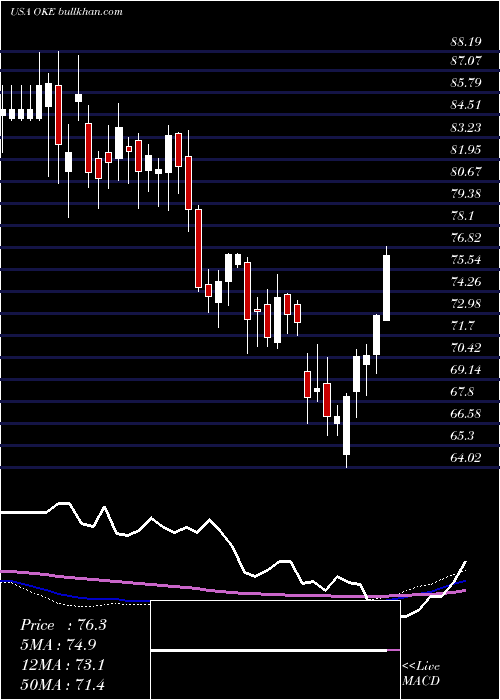Click the large red candlestick falling from 79 to 74
Screen dimensions: 500x700
pos(198,248)
